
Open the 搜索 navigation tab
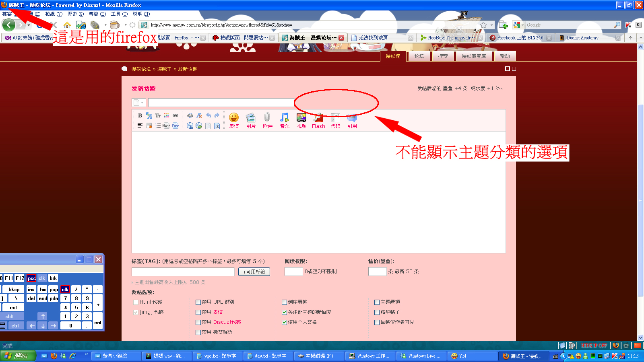[x=443, y=56]
